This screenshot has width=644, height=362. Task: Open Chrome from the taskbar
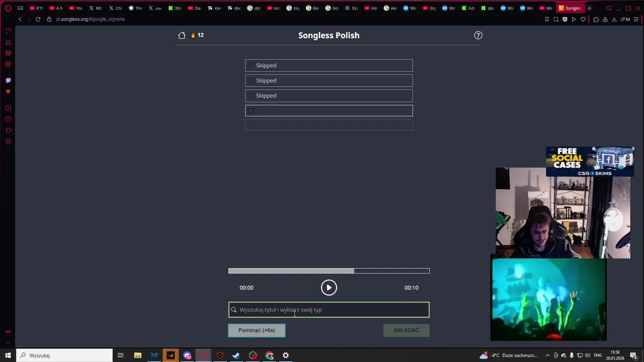(x=269, y=355)
